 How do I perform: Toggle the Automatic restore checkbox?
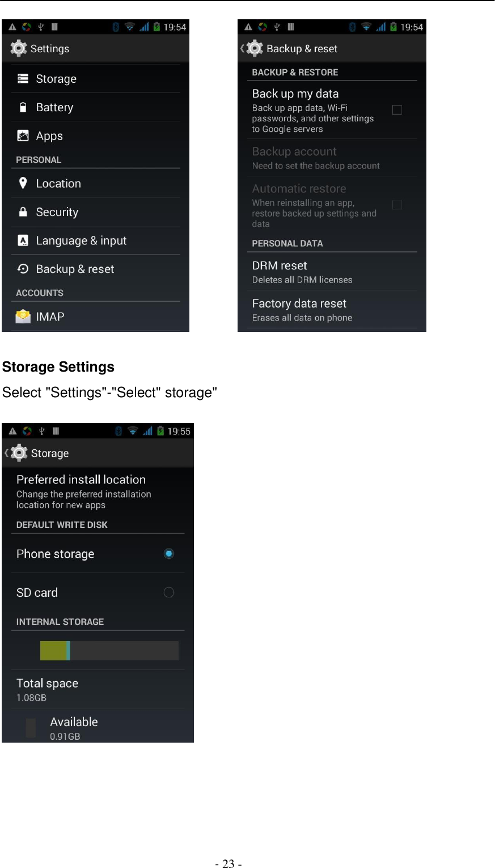point(396,205)
